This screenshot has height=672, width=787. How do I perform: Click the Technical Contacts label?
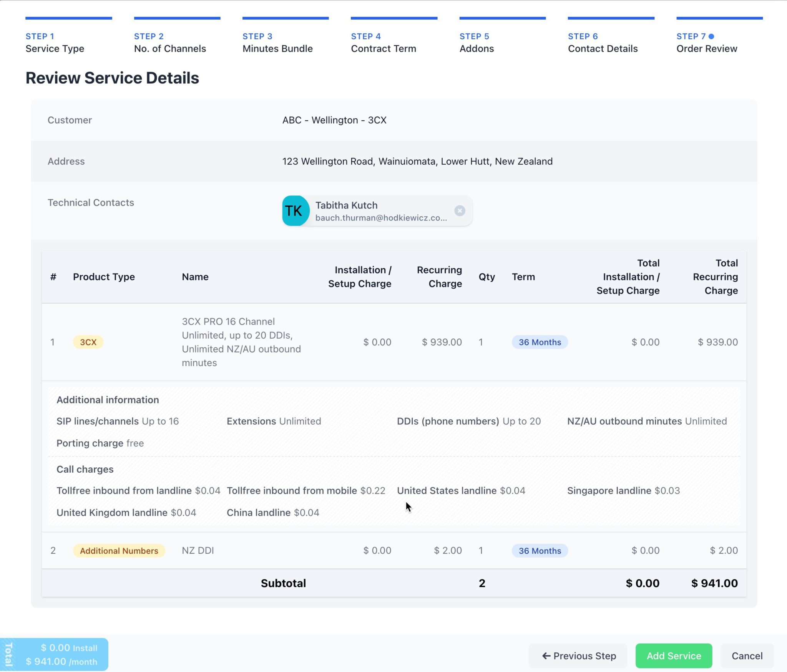pos(91,203)
